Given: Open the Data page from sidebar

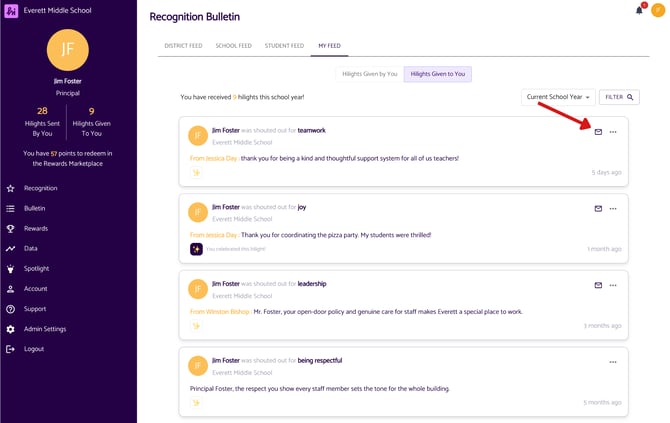Looking at the screenshot, I should click(31, 248).
